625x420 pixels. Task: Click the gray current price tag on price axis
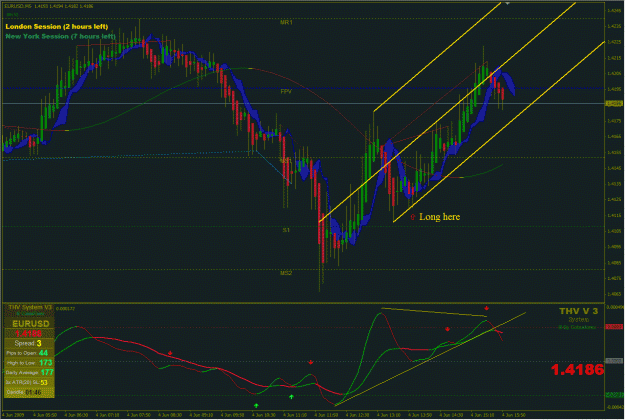click(x=614, y=104)
